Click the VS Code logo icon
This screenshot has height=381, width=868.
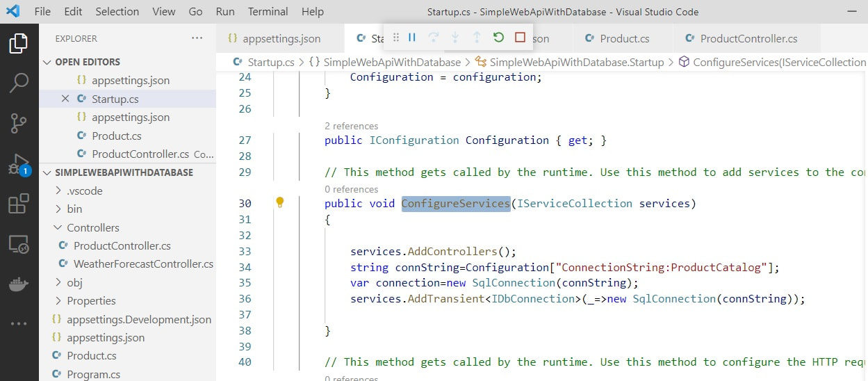point(13,11)
